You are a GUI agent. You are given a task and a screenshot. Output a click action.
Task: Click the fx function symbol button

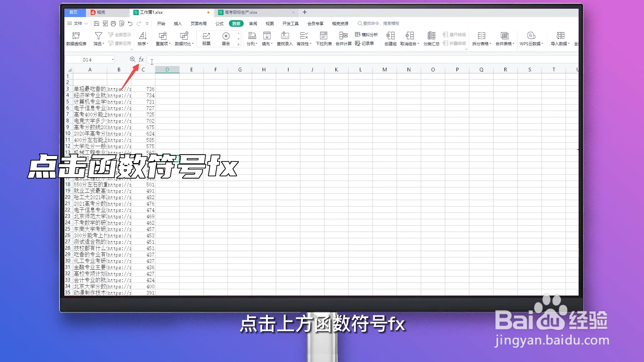(141, 59)
